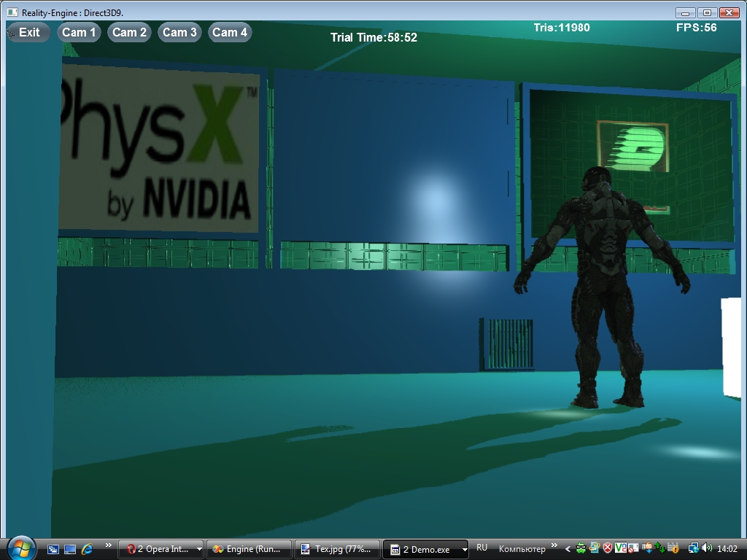Select the Cam 3 camera
The width and height of the screenshot is (747, 560).
(179, 32)
